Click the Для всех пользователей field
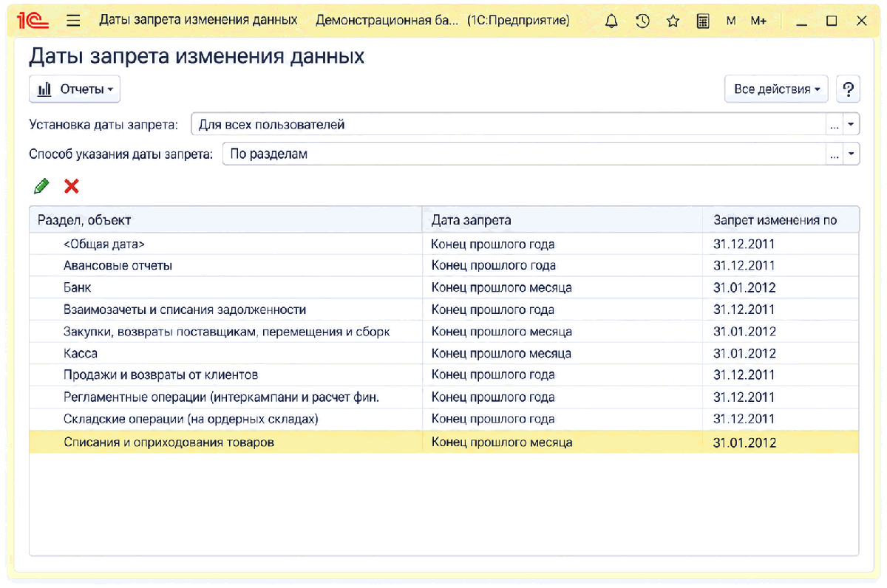Image resolution: width=887 pixels, height=588 pixels. [x=509, y=125]
